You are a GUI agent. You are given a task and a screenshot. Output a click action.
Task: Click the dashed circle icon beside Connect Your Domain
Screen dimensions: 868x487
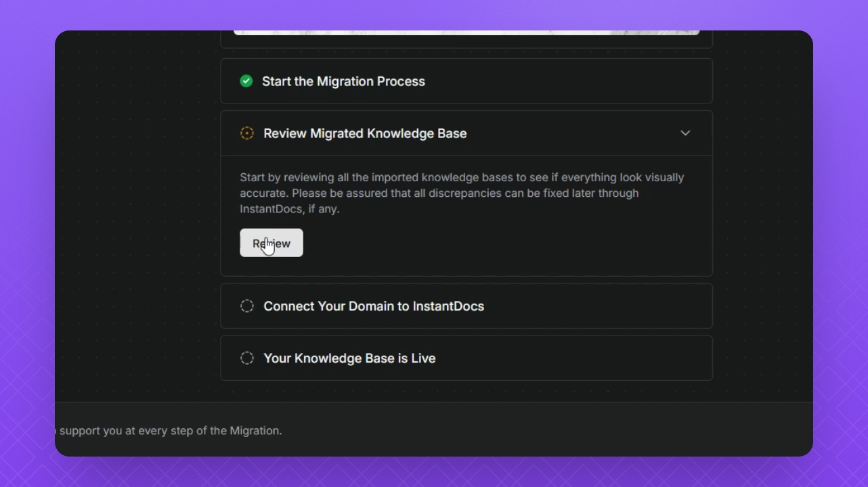tap(247, 306)
